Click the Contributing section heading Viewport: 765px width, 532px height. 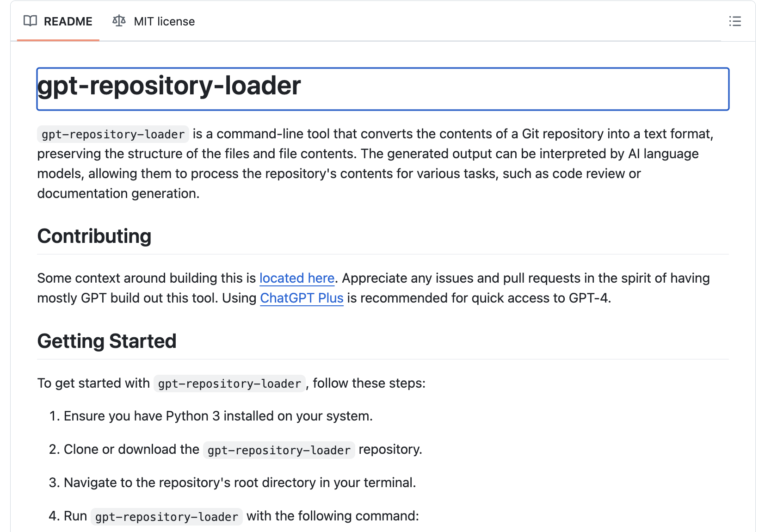click(x=94, y=236)
